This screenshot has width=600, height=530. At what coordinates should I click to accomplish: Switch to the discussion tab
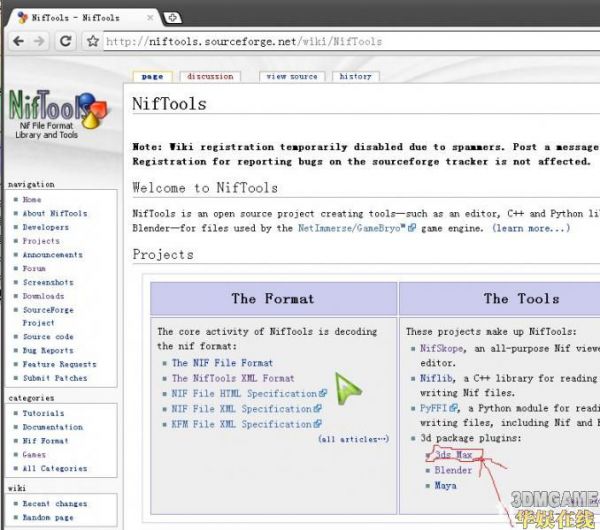[x=210, y=76]
